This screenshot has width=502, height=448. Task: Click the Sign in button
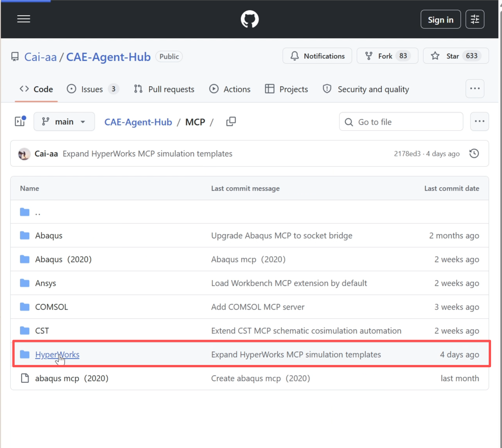[x=440, y=19]
